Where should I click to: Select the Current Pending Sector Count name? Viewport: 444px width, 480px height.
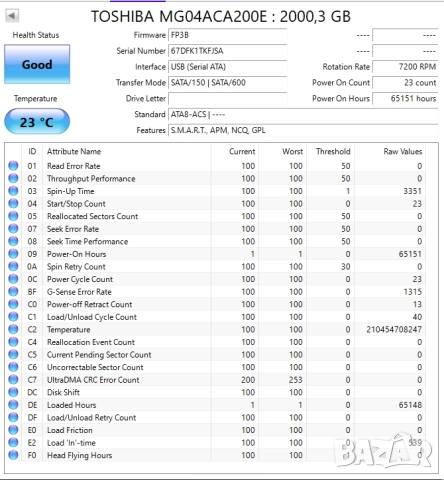pos(99,355)
